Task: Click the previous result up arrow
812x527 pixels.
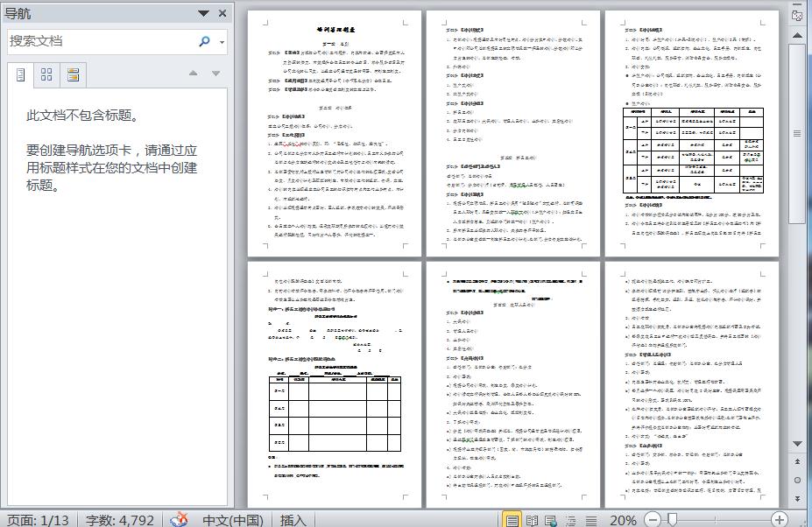Action: click(x=194, y=74)
